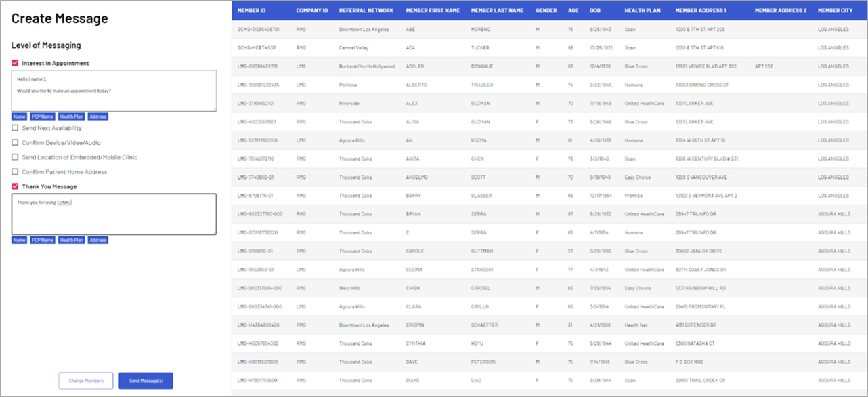Viewport: 868px width, 397px height.
Task: Click date of birth 10/25/1921
Action: pyautogui.click(x=601, y=48)
